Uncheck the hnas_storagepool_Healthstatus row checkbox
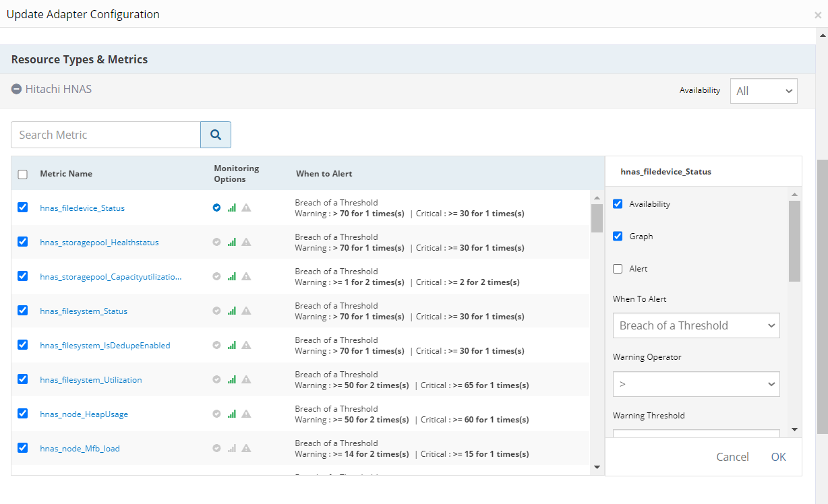The width and height of the screenshot is (828, 504). [x=22, y=241]
